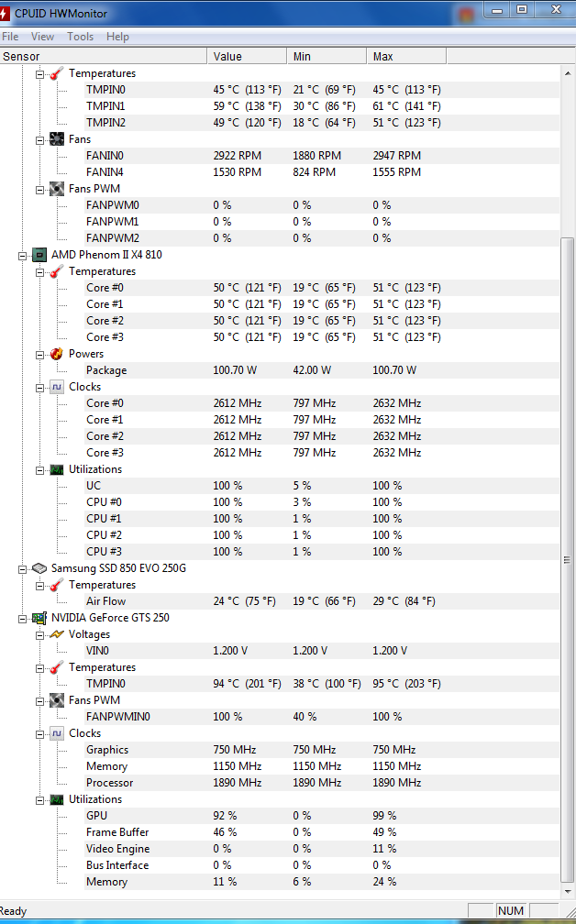
Task: Open the Tools menu
Action: [80, 37]
